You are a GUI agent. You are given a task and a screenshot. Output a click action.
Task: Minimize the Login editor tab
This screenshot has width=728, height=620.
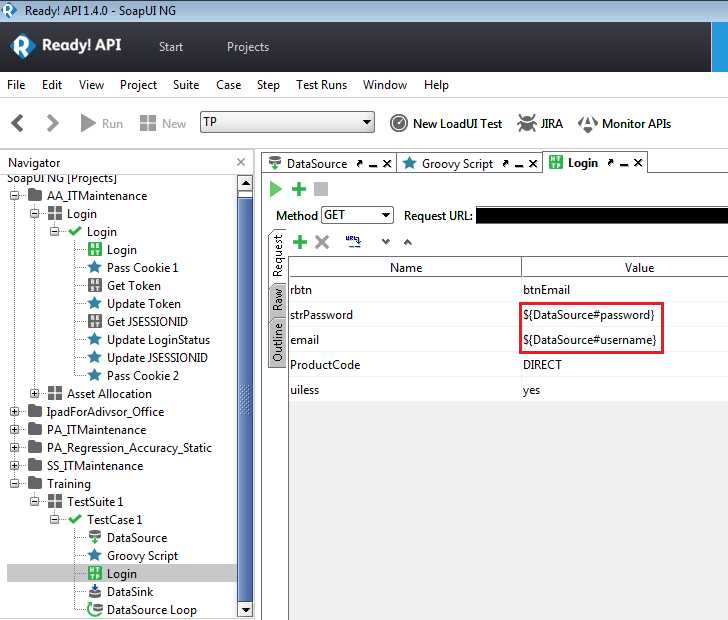click(624, 163)
